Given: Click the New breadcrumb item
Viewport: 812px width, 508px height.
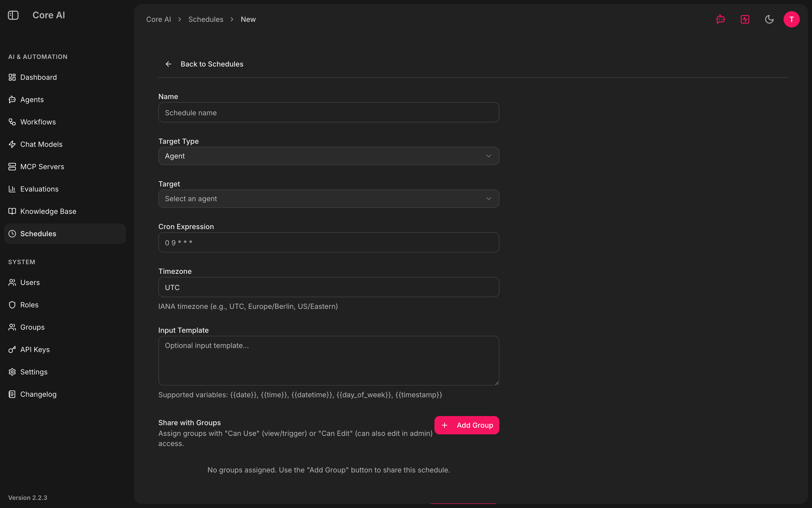Looking at the screenshot, I should [248, 19].
